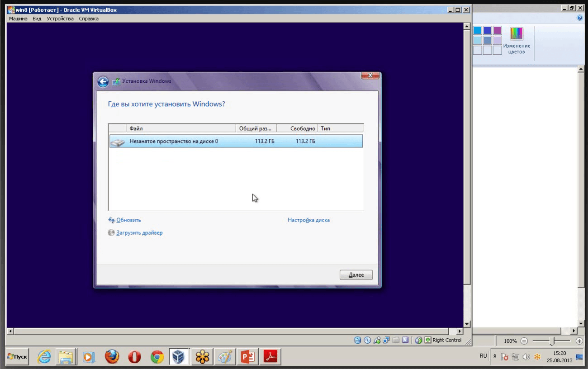Click the Свободно column header
The image size is (588, 369).
click(x=297, y=128)
